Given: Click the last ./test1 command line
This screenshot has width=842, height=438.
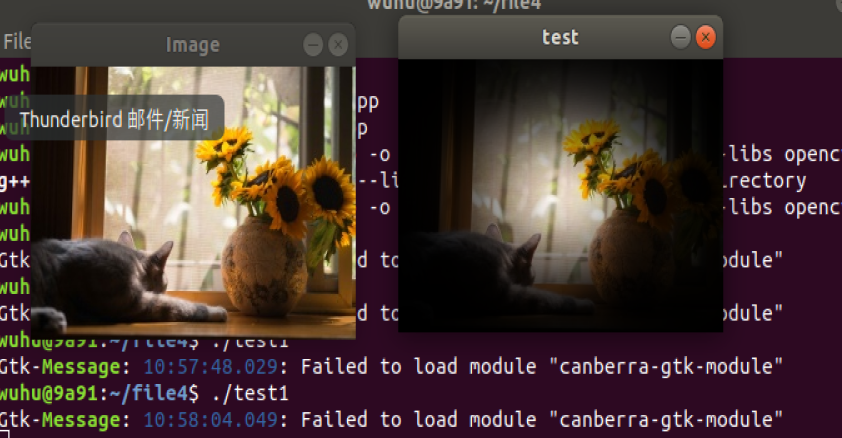Looking at the screenshot, I should click(144, 394).
